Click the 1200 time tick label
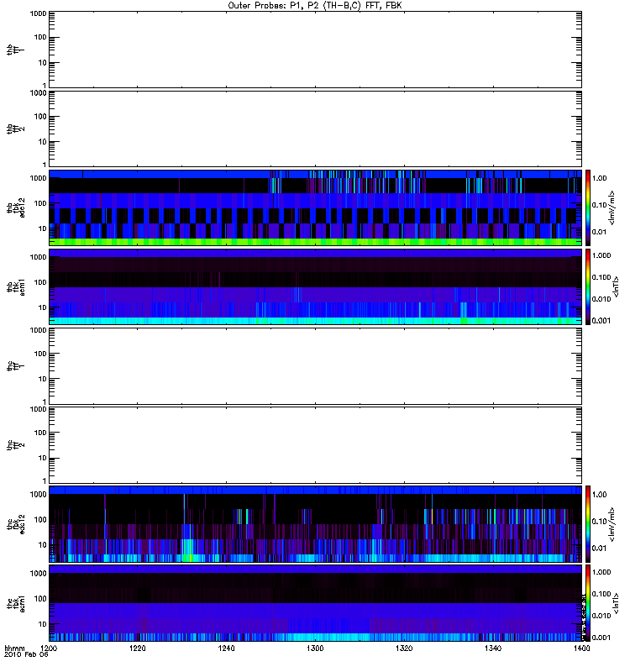 point(49,648)
